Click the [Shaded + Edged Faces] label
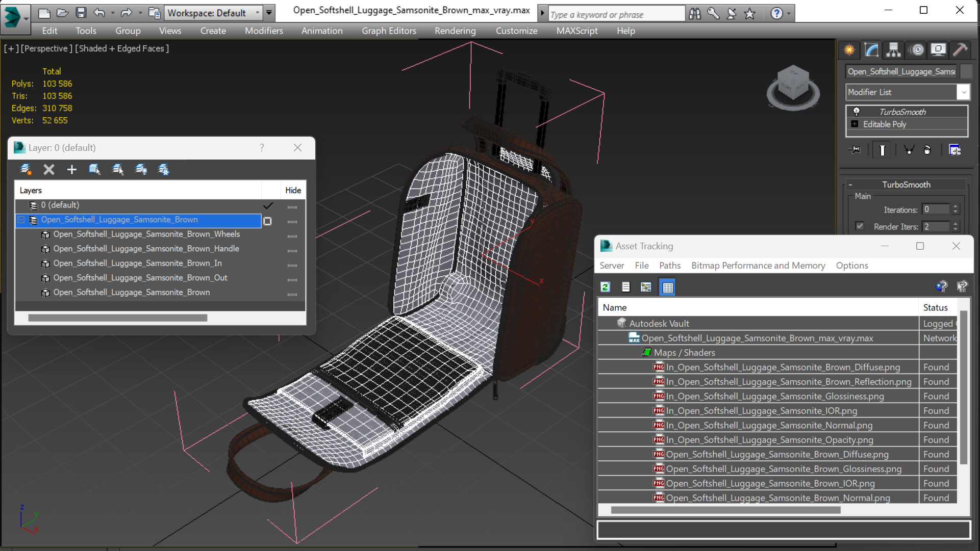The height and width of the screenshot is (551, 980). (122, 48)
